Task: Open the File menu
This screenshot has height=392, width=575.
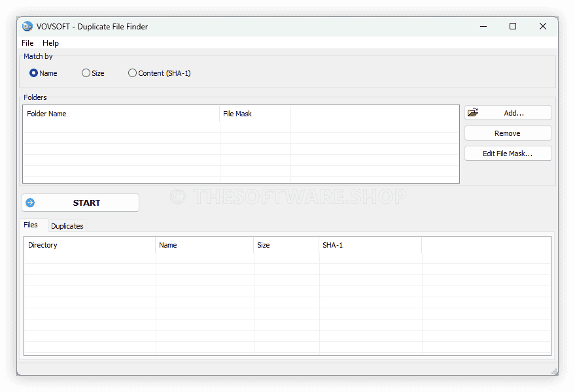Action: pyautogui.click(x=27, y=43)
